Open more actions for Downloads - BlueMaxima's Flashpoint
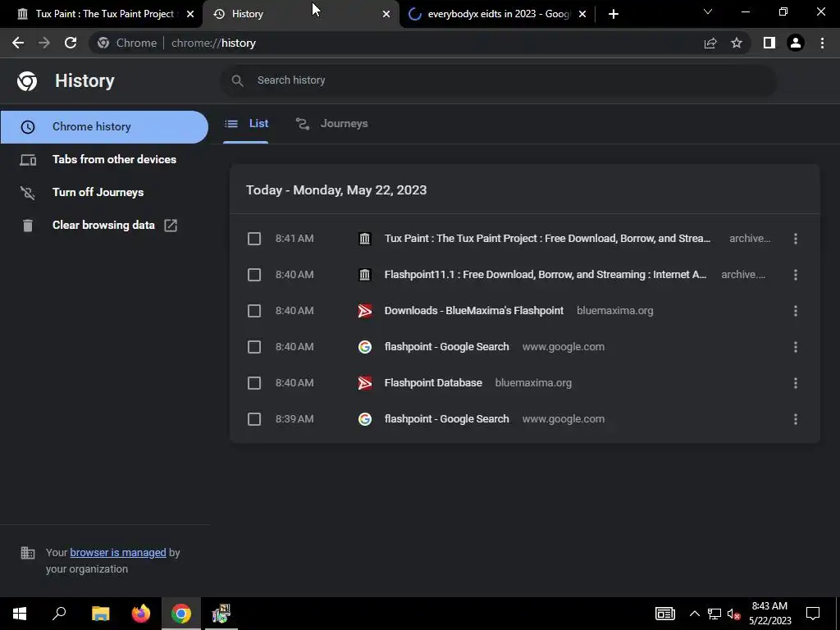The height and width of the screenshot is (630, 840). [x=796, y=311]
